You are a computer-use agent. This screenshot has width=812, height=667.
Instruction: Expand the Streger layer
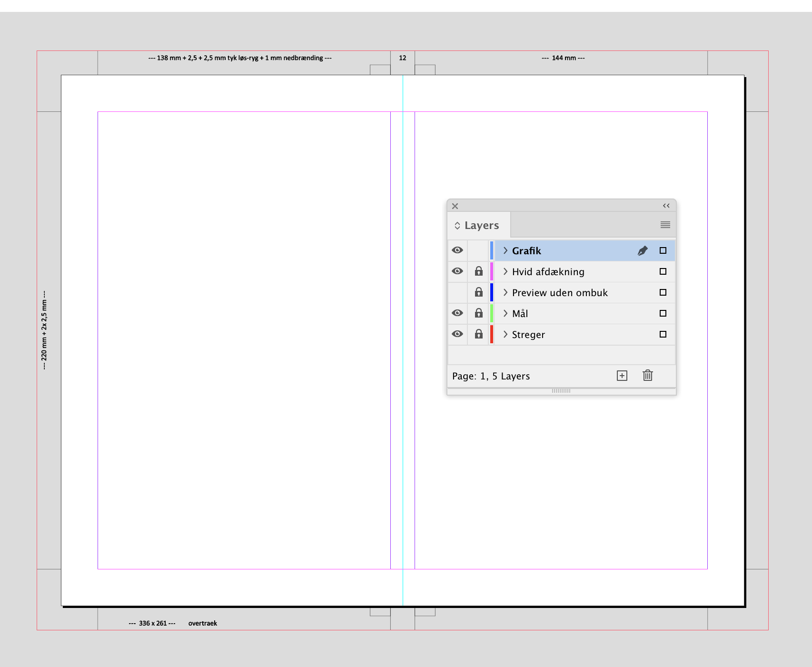[505, 334]
